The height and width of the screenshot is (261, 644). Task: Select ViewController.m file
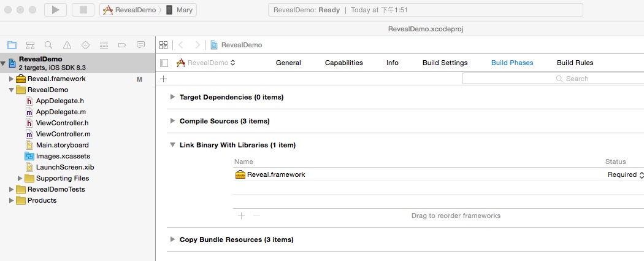[x=63, y=134]
